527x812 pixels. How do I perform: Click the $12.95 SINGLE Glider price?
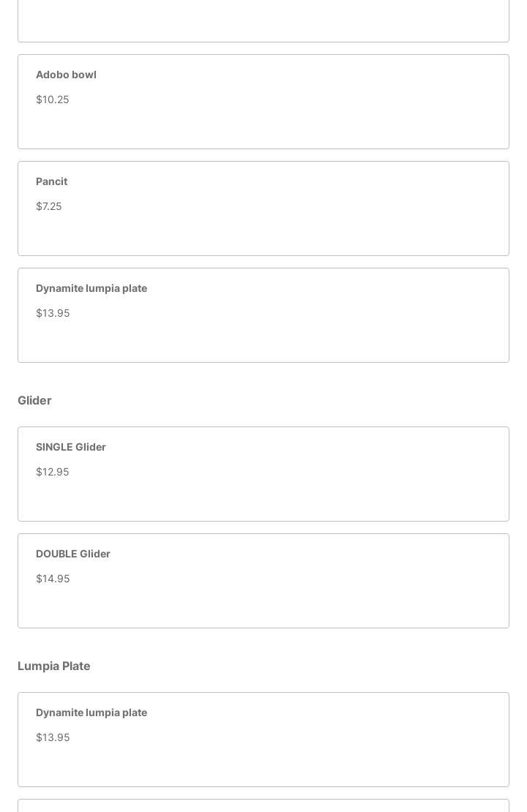coord(53,472)
